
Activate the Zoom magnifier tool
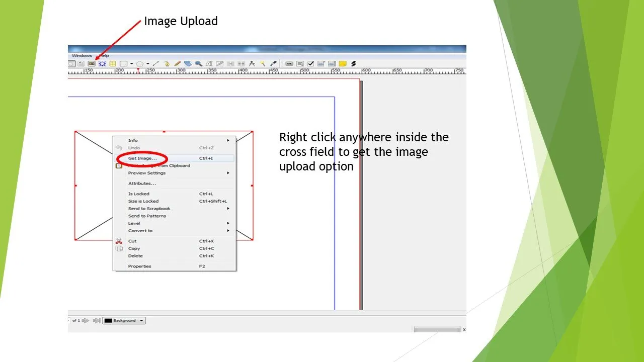point(199,64)
